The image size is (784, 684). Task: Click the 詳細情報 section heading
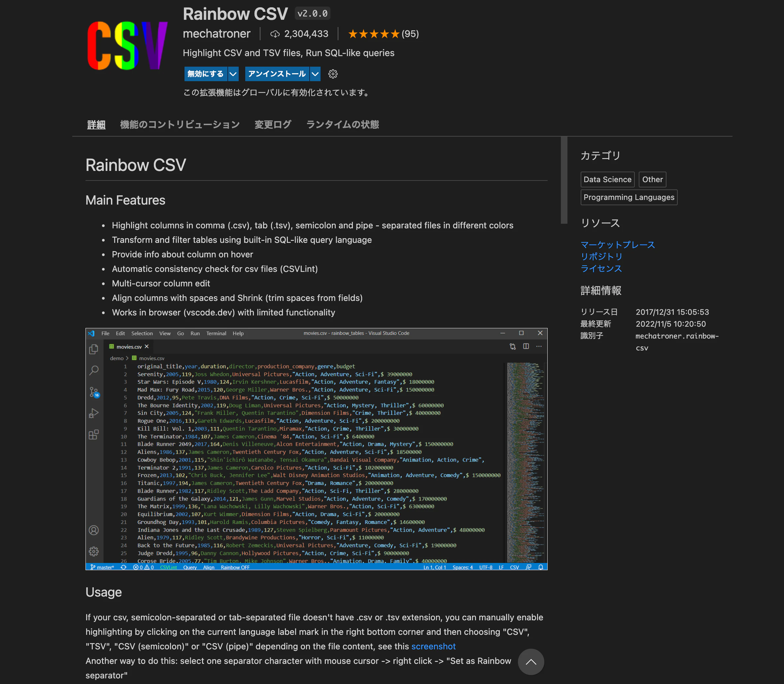tap(601, 290)
